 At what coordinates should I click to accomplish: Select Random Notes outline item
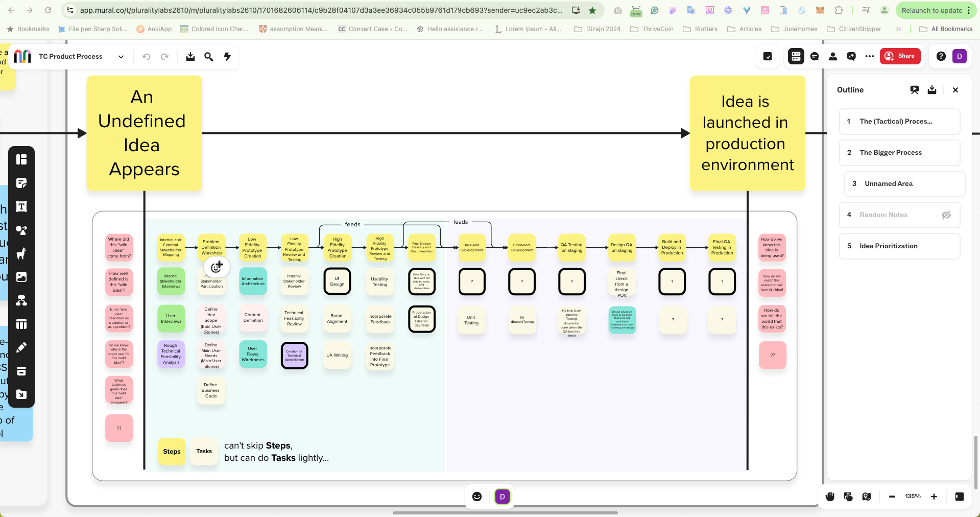(x=900, y=215)
